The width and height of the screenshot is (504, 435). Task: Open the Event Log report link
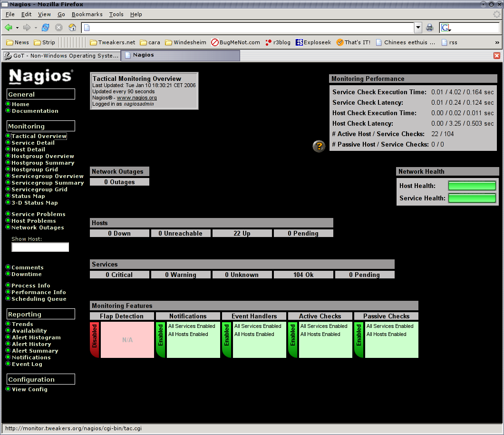pyautogui.click(x=27, y=364)
